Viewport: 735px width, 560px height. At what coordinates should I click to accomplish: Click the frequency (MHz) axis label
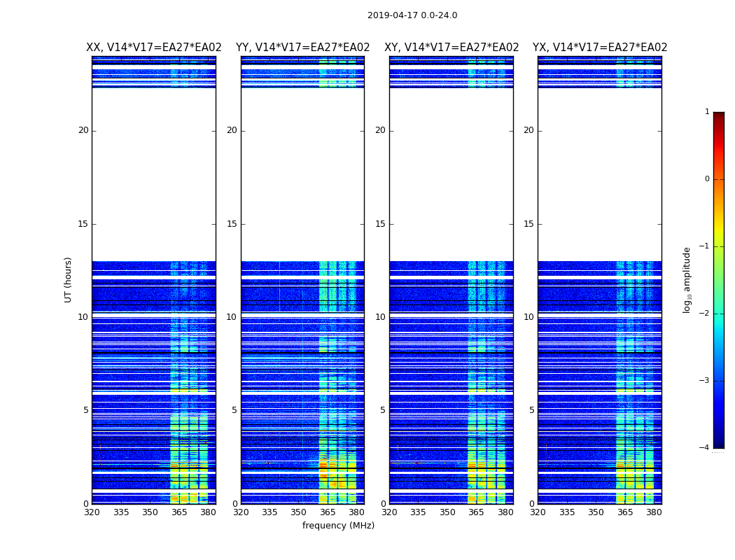click(x=338, y=526)
